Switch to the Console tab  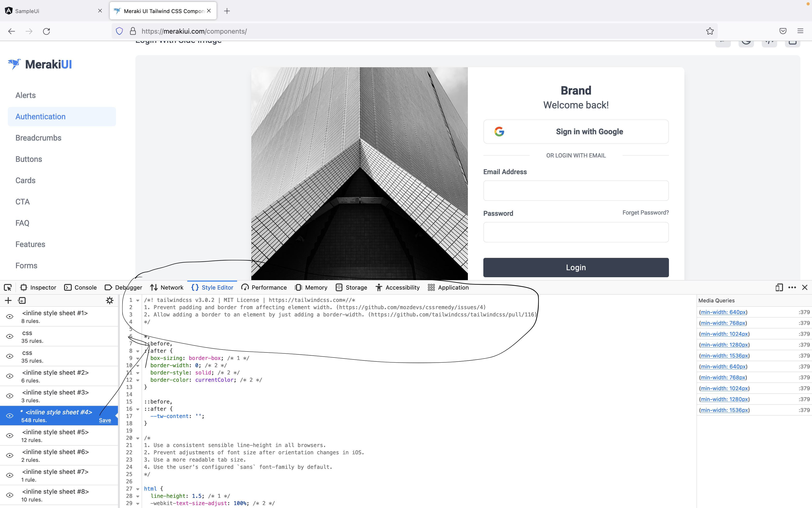(x=80, y=288)
